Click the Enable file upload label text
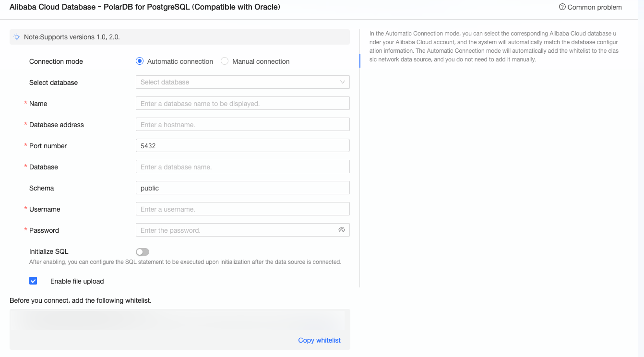The image size is (644, 357). click(77, 281)
